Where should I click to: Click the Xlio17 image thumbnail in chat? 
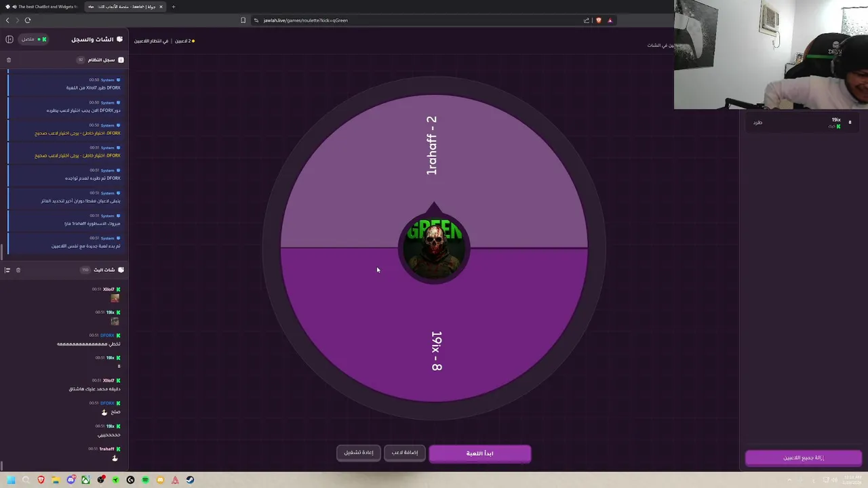pos(115,298)
